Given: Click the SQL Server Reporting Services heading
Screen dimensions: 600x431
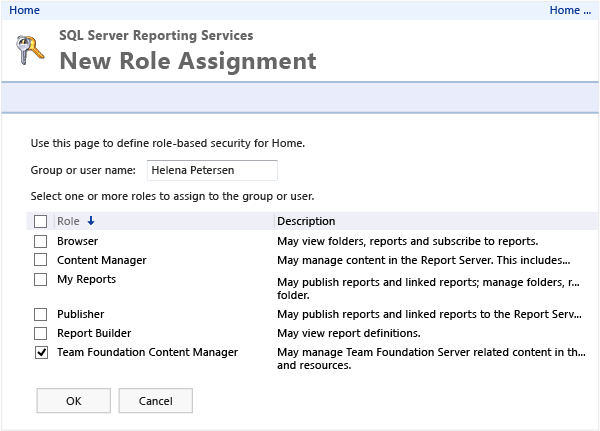Looking at the screenshot, I should [x=156, y=35].
